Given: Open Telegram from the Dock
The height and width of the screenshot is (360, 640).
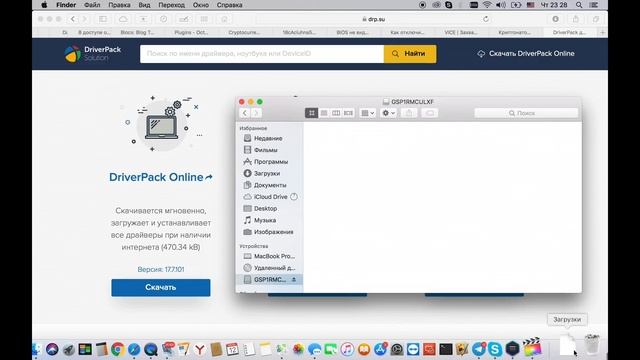Looking at the screenshot, I should [x=479, y=349].
